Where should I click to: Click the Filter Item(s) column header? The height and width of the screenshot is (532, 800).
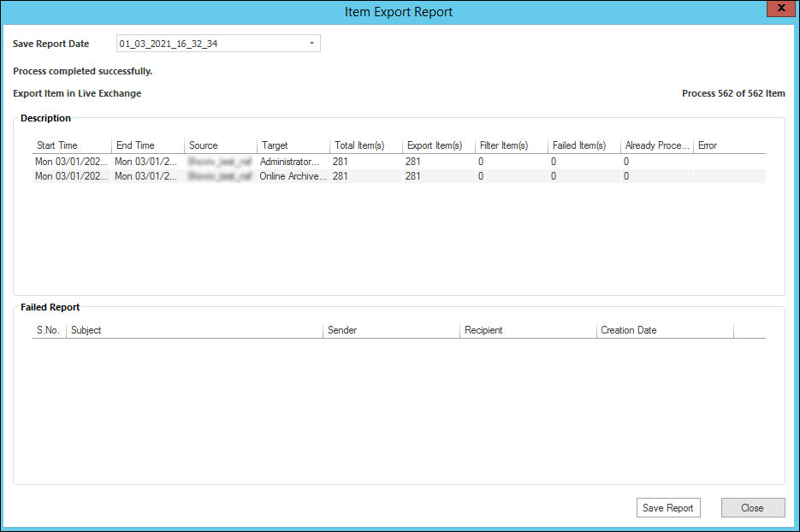(x=512, y=145)
